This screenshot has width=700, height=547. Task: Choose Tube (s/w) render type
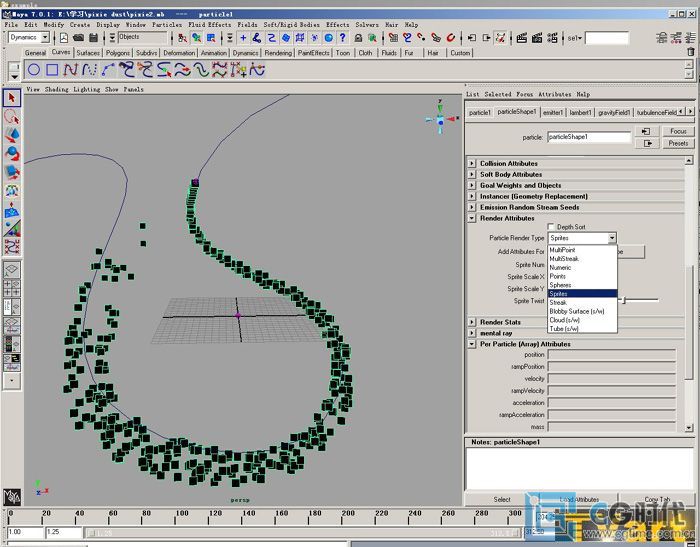(x=582, y=329)
